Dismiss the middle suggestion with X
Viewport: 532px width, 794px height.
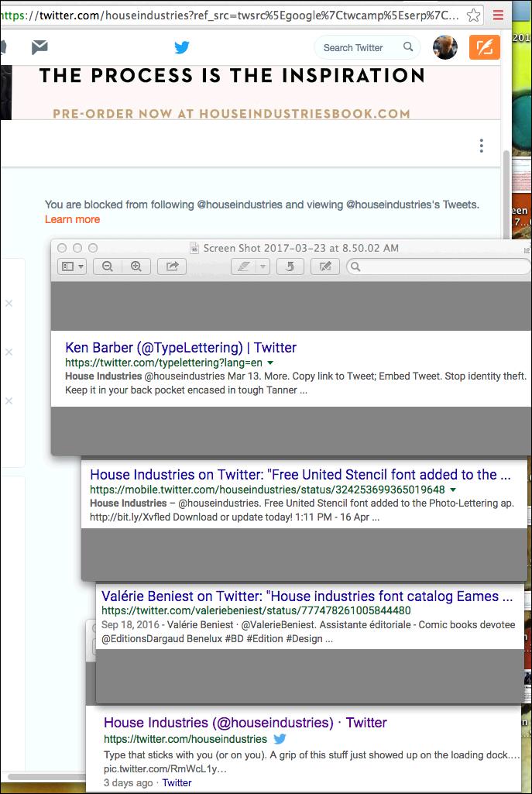tap(9, 352)
